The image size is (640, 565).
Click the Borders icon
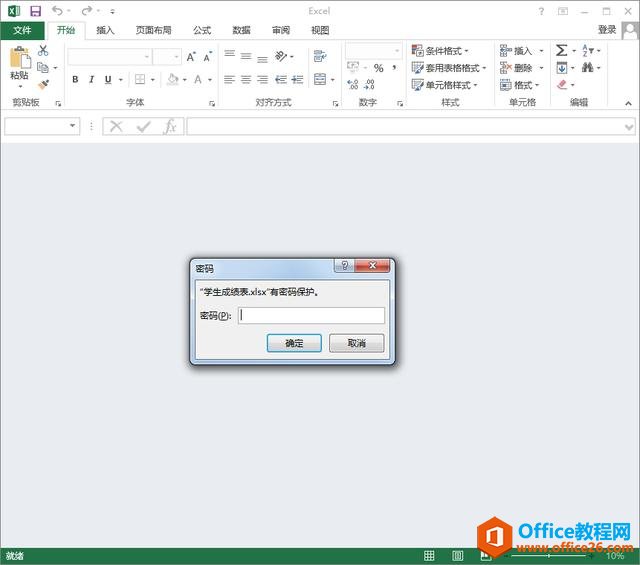(x=140, y=79)
